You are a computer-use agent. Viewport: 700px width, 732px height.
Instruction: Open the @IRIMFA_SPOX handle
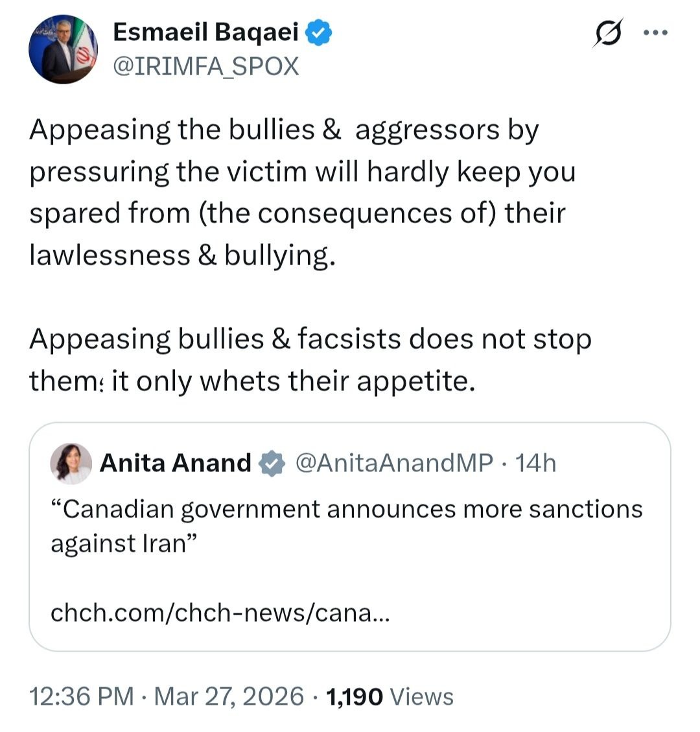pyautogui.click(x=206, y=66)
